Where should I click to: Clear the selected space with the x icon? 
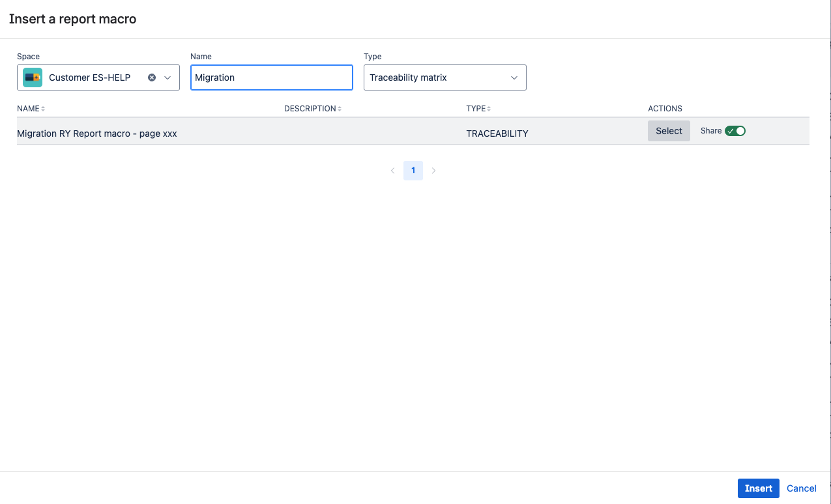click(152, 77)
